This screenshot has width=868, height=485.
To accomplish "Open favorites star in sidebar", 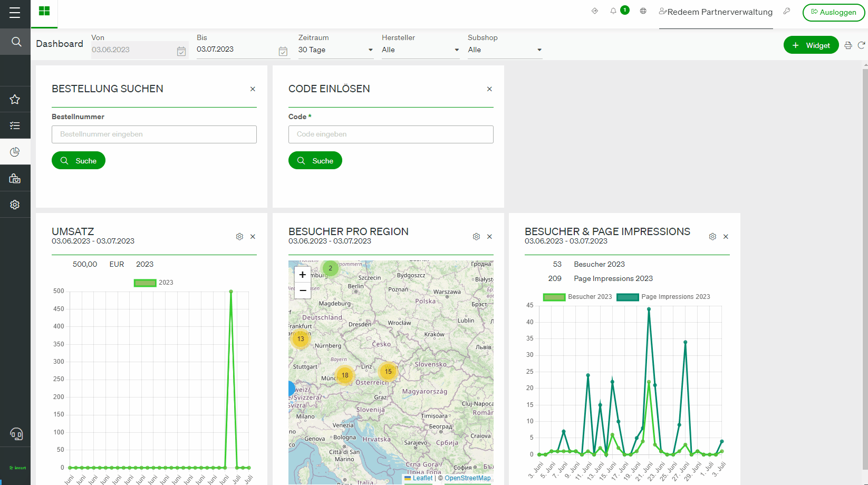I will pyautogui.click(x=15, y=99).
